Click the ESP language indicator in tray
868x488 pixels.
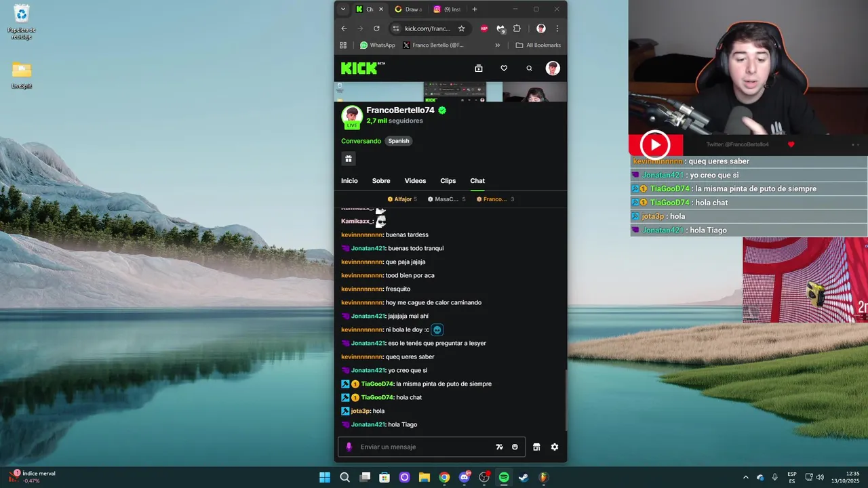792,477
